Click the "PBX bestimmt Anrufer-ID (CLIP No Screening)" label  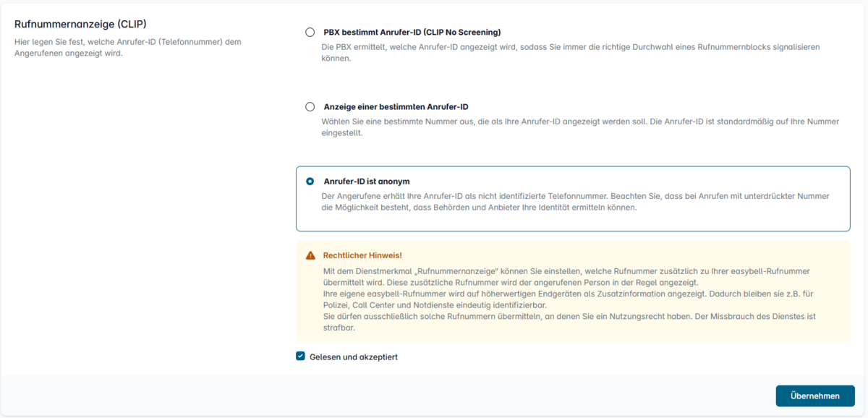pos(412,33)
